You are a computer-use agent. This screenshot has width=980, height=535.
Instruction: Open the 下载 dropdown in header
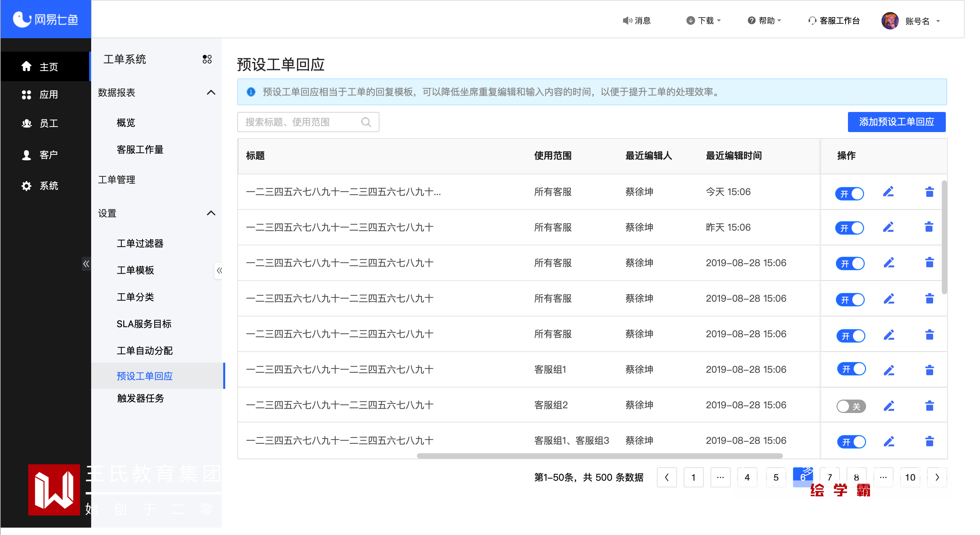coord(705,20)
